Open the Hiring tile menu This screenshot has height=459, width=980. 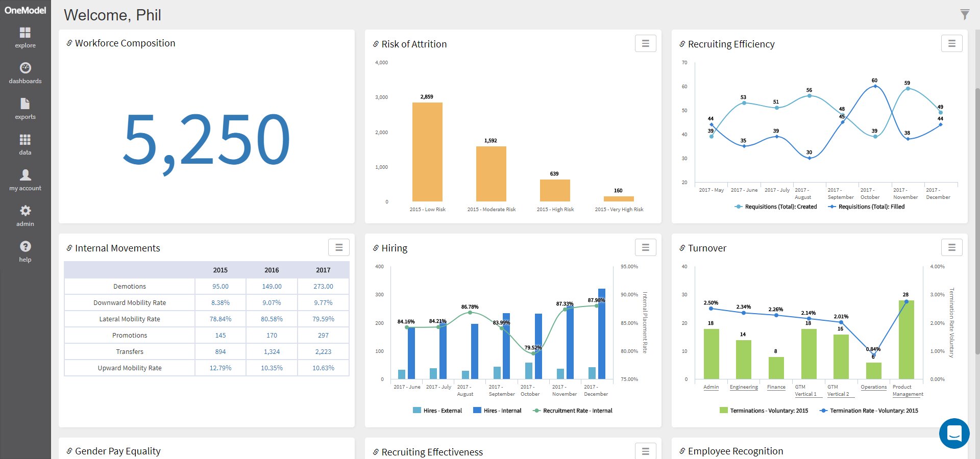[645, 248]
